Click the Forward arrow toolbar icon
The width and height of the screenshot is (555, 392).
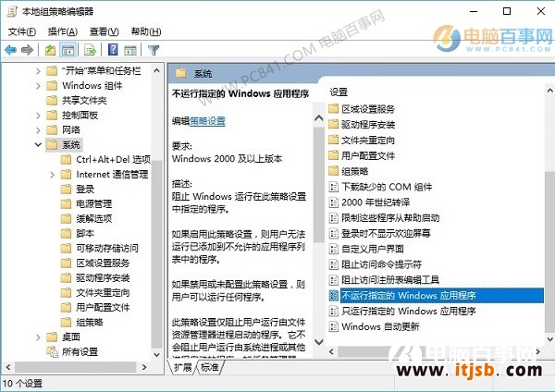[x=27, y=50]
